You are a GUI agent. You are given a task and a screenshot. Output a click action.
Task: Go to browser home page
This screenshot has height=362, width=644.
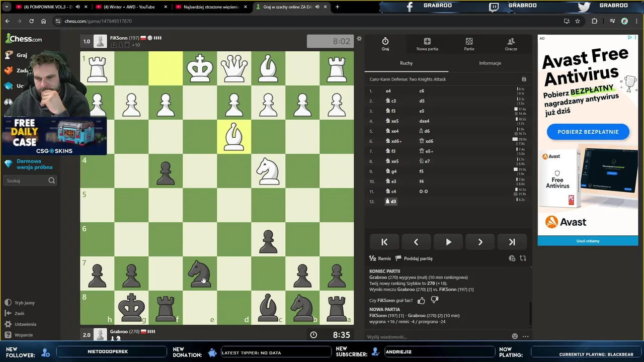pos(43,21)
